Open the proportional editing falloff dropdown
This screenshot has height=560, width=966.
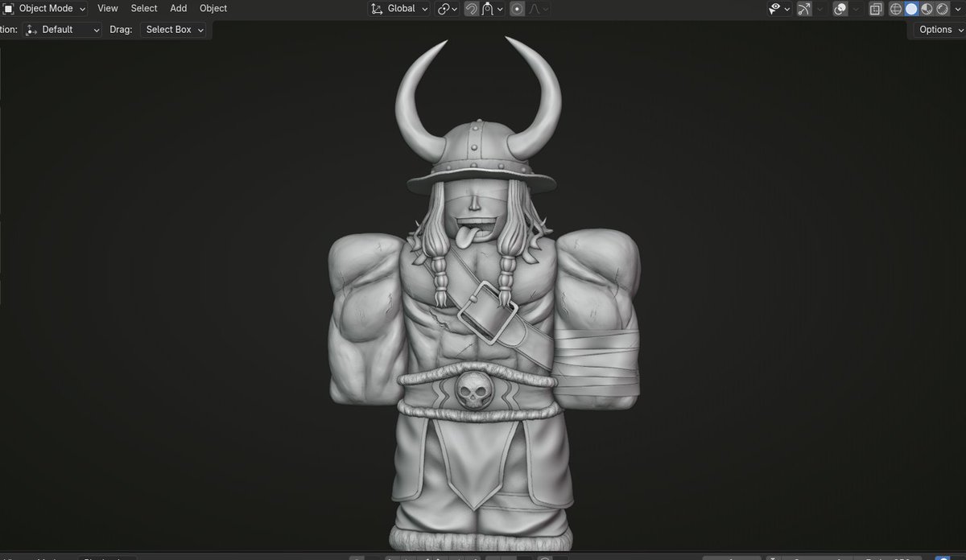(x=539, y=9)
